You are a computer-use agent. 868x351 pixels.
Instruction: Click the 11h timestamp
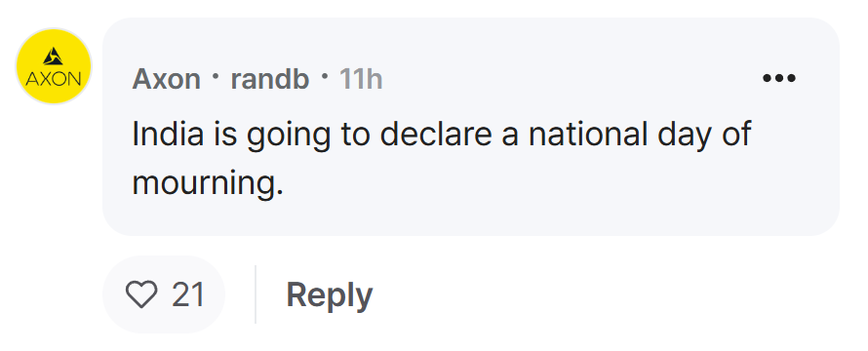point(361,79)
